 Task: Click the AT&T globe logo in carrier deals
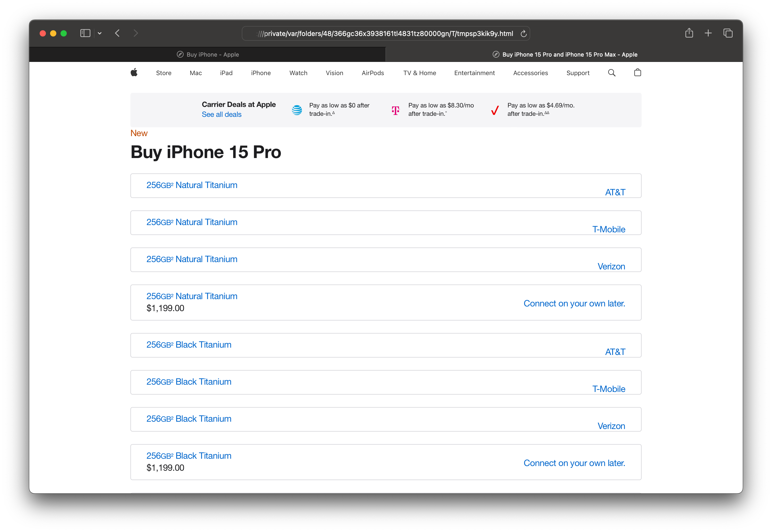coord(297,109)
